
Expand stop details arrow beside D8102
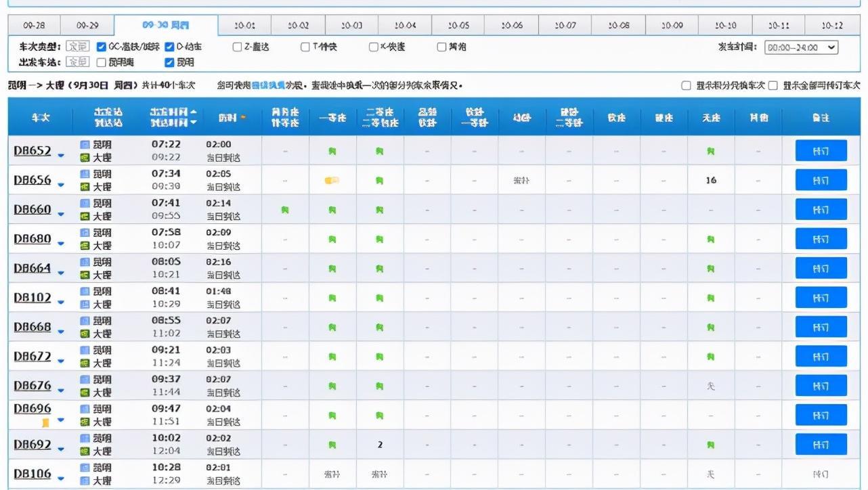pos(61,303)
